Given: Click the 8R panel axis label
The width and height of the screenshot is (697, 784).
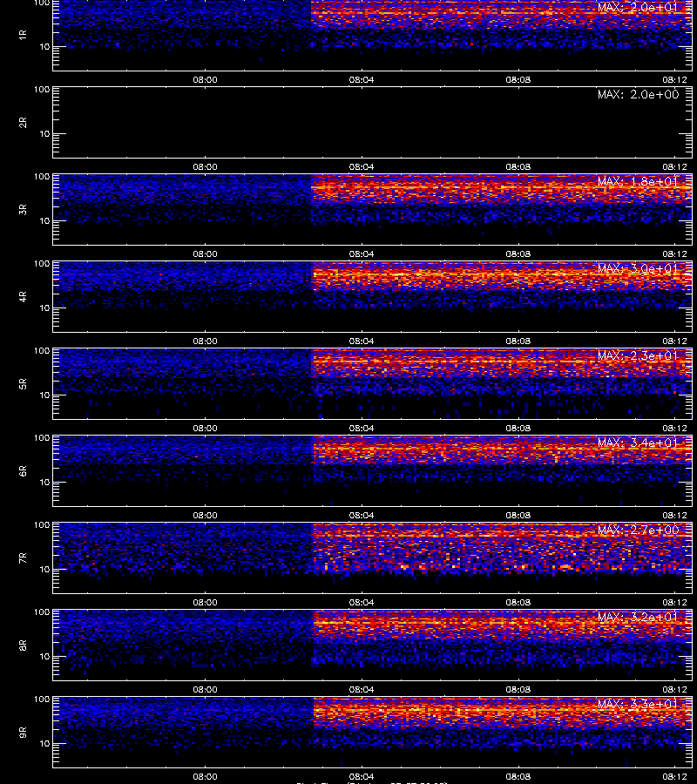Looking at the screenshot, I should coord(23,645).
